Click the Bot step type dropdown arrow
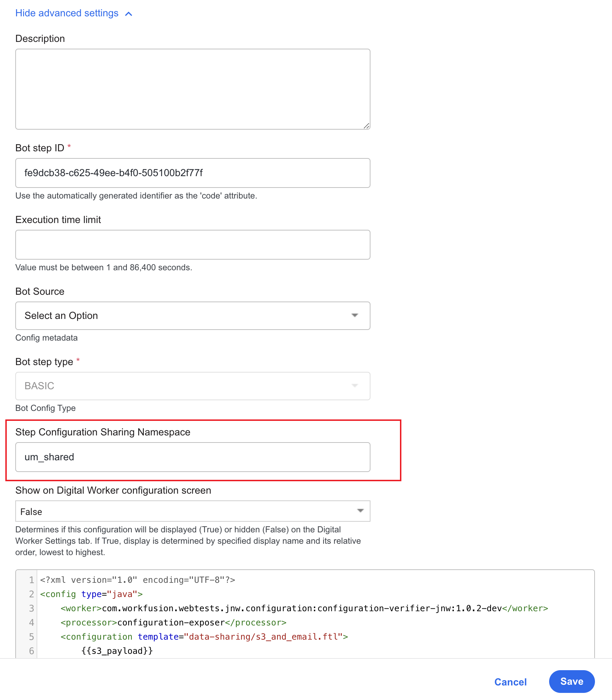 click(354, 386)
